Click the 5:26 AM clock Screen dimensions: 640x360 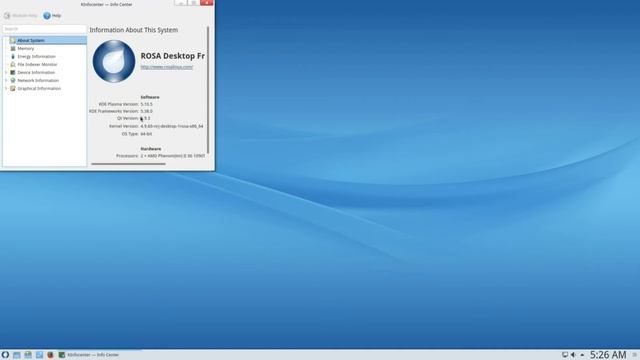tap(608, 355)
